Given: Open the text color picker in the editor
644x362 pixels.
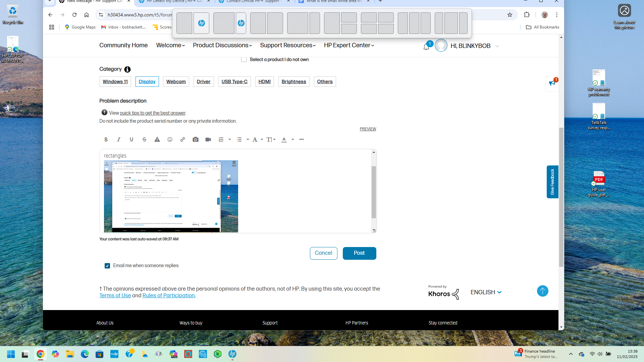Looking at the screenshot, I should 287,139.
